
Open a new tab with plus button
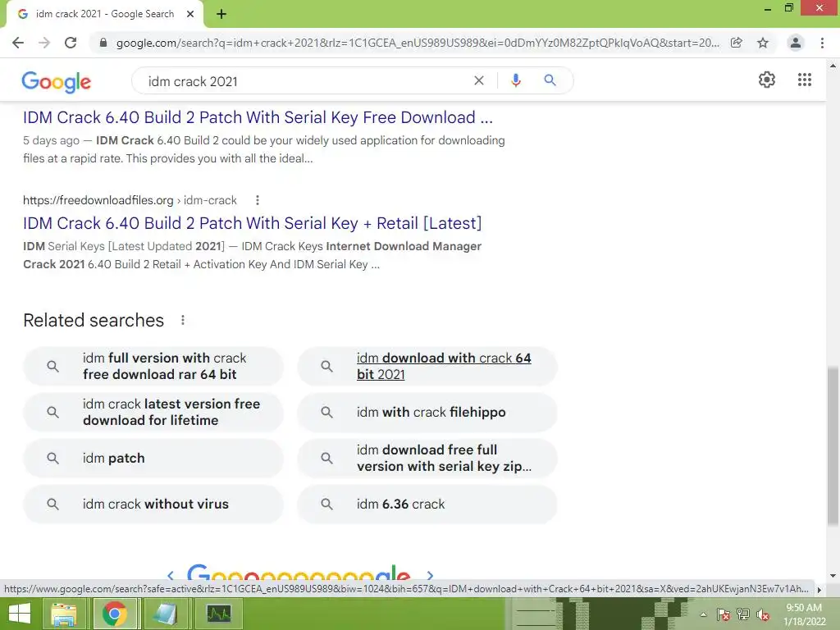tap(221, 15)
